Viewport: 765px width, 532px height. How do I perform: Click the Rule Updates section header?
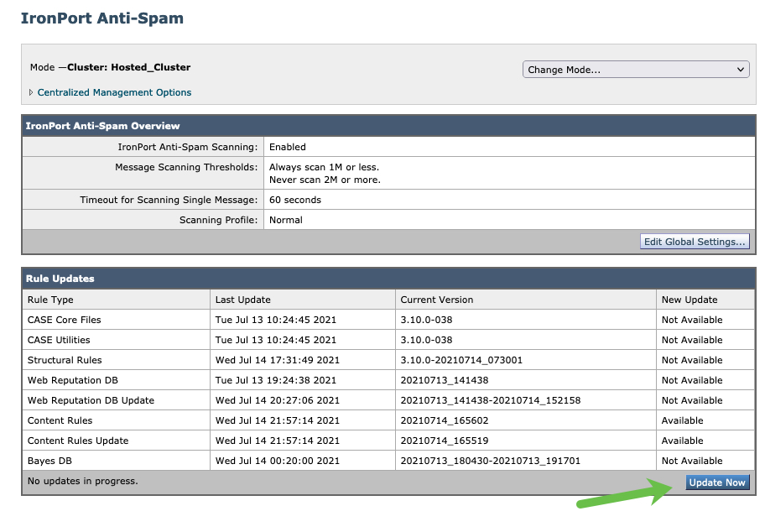(60, 279)
